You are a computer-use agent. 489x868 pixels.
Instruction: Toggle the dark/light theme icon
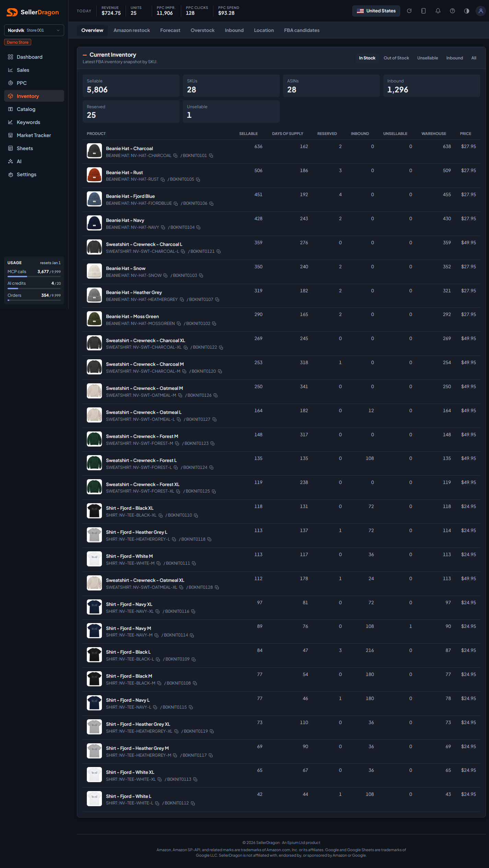pos(467,11)
